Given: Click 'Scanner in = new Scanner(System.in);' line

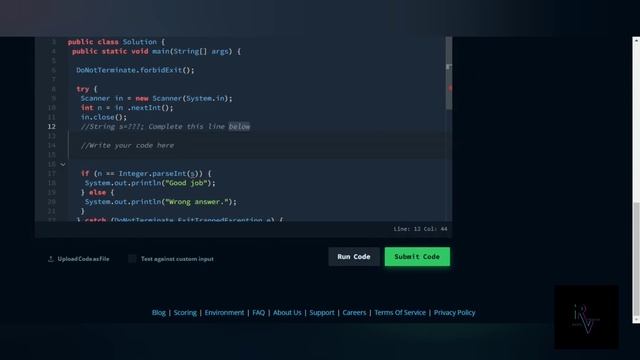Looking at the screenshot, I should 156,98.
